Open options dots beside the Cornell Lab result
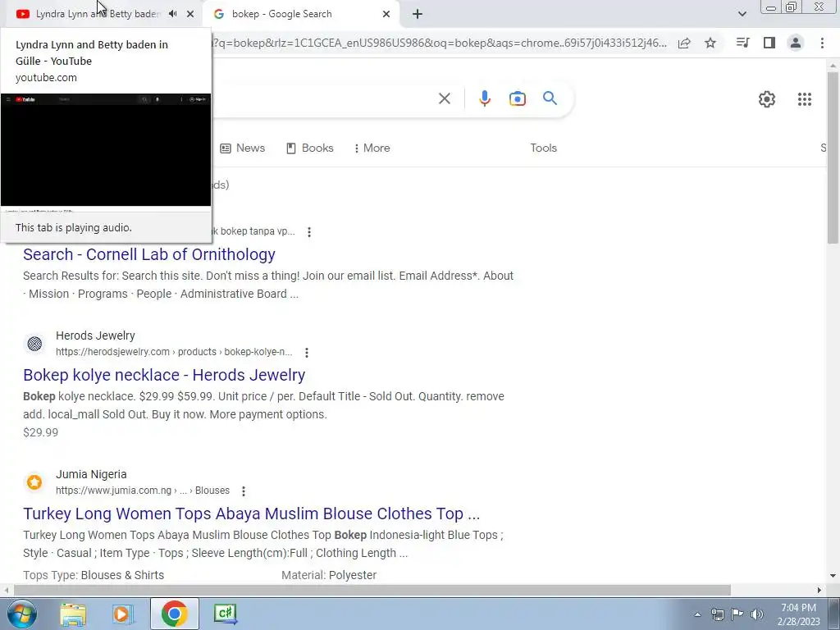 coord(309,232)
